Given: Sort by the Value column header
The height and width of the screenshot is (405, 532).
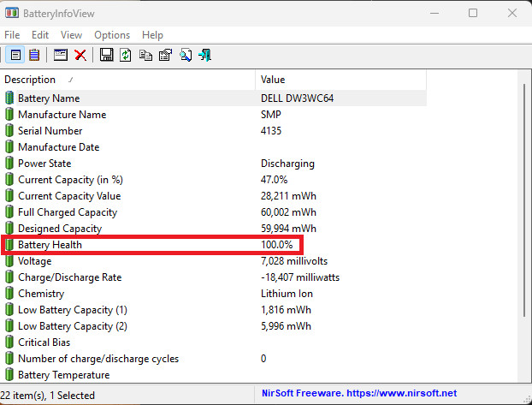Looking at the screenshot, I should [340, 80].
